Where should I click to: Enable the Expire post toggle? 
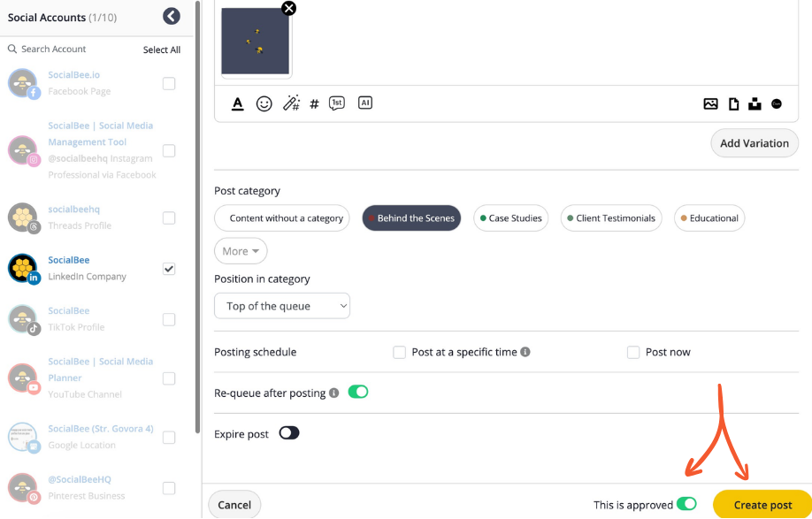coord(289,433)
